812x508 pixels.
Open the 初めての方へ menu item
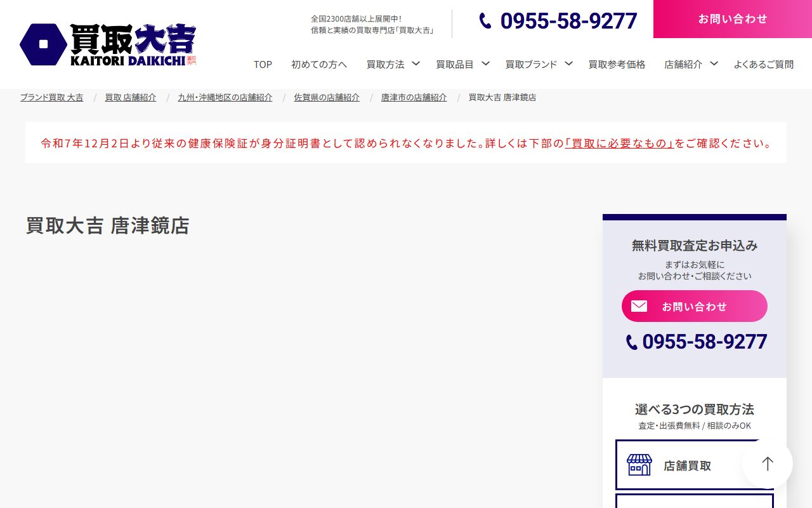[319, 64]
